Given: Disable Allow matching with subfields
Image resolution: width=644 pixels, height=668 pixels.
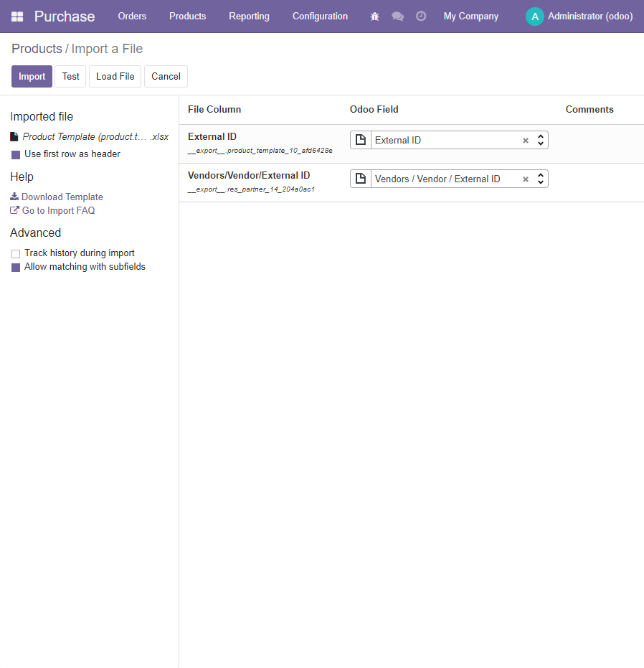Looking at the screenshot, I should tap(16, 268).
